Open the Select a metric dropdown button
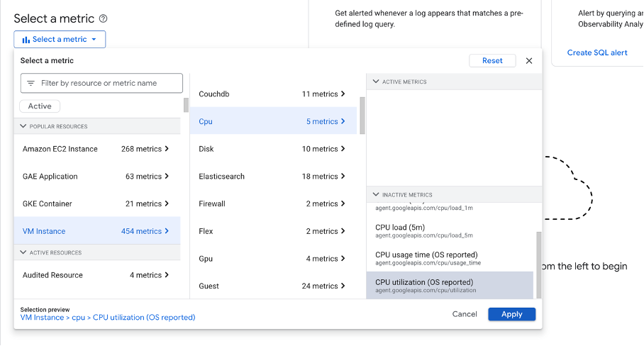The image size is (644, 346). coord(60,40)
